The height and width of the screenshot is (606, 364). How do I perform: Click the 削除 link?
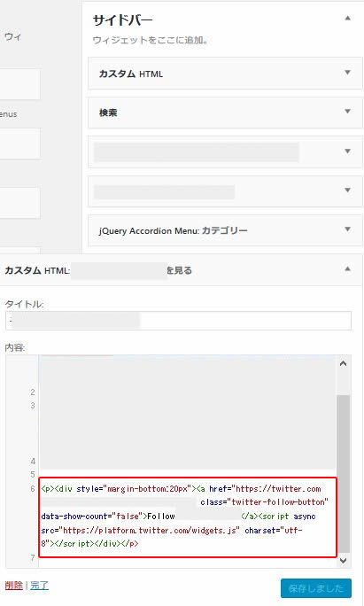click(14, 585)
